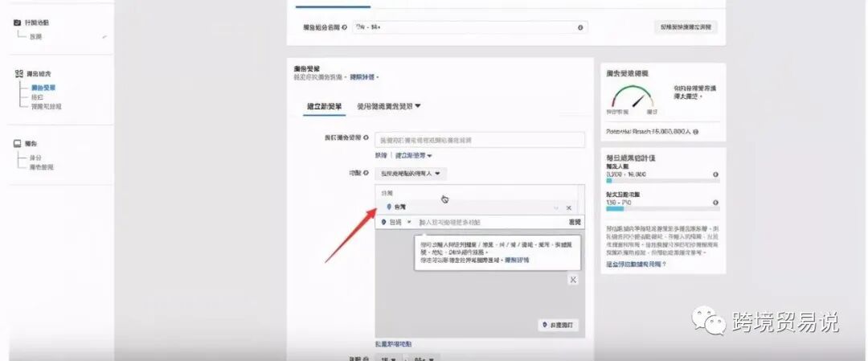Click the browse link in location search
The width and height of the screenshot is (868, 361).
coord(575,222)
